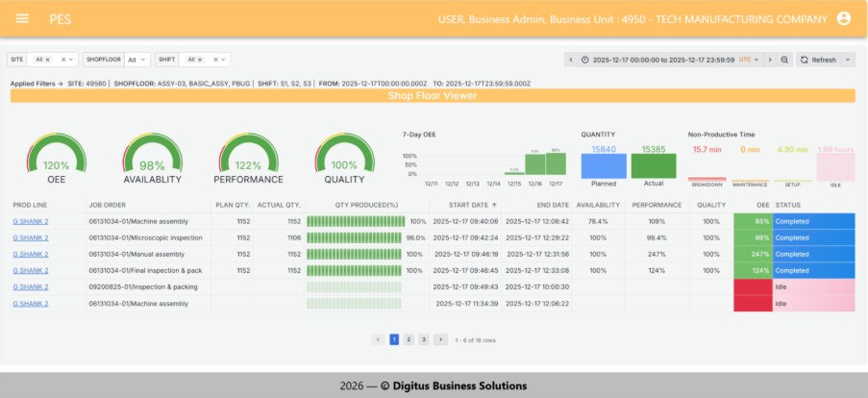868x398 pixels.
Task: Click the '15.7 min' breakdown value
Action: click(707, 149)
